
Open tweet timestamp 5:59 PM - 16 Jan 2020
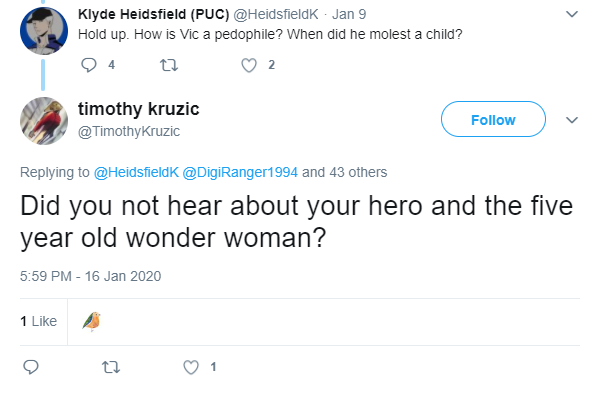tap(91, 276)
